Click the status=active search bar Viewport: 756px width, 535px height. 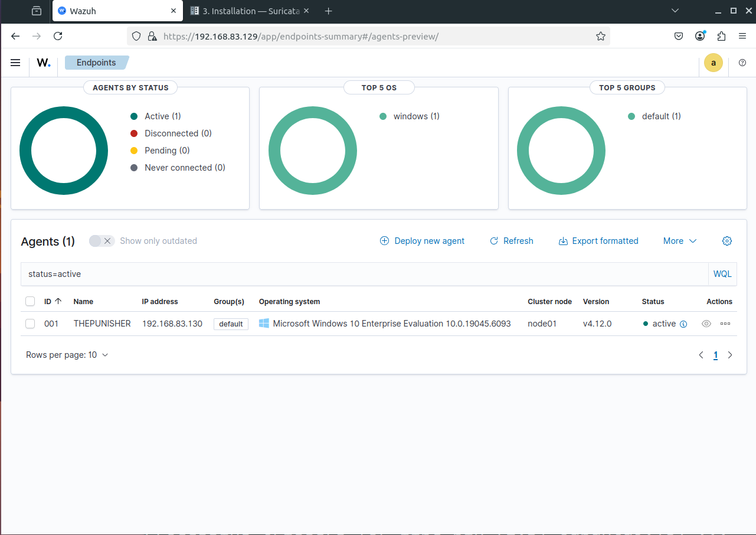[364, 274]
